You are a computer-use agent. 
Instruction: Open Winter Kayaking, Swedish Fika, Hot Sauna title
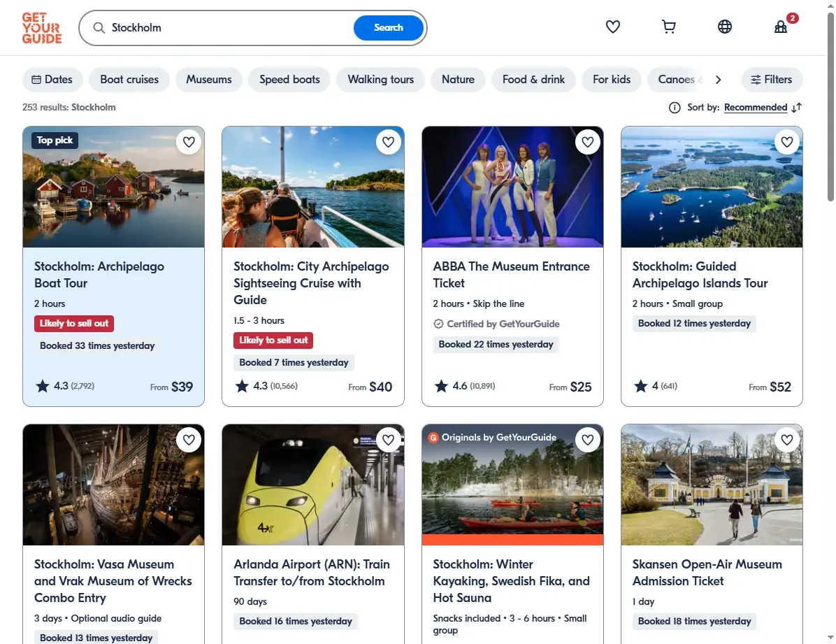(x=511, y=581)
